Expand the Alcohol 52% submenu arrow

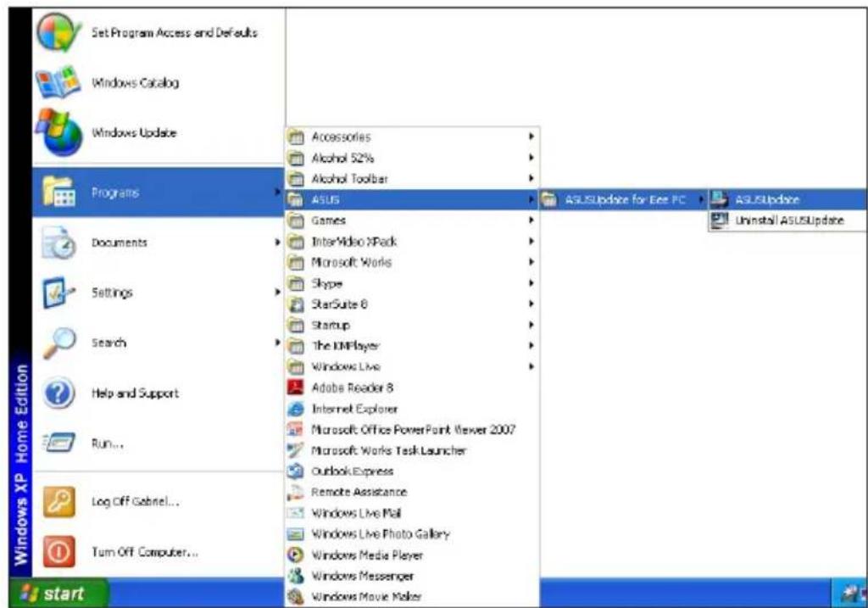531,157
